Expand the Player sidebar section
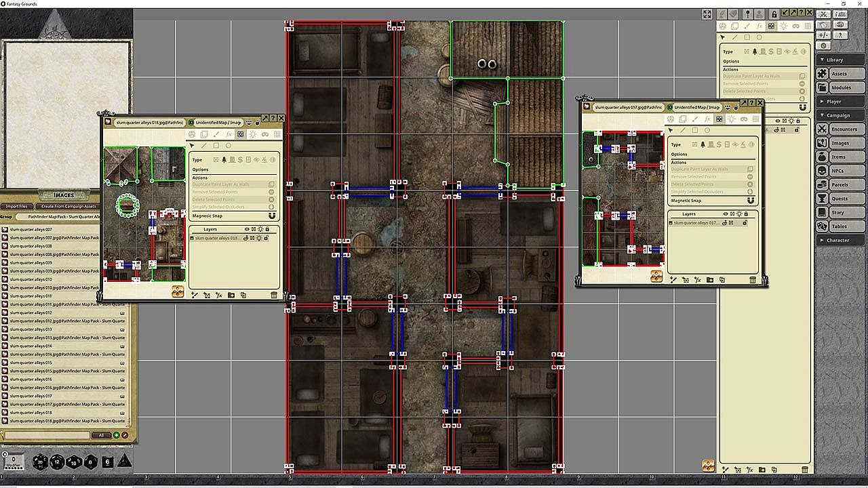 (841, 102)
